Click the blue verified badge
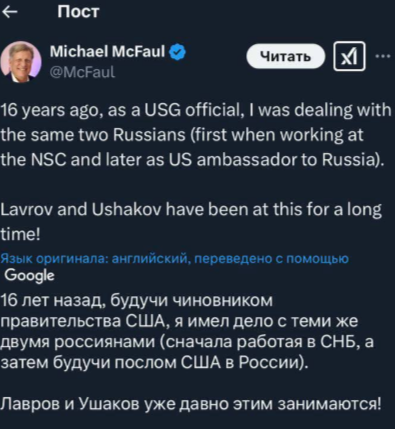The height and width of the screenshot is (429, 395). [177, 52]
